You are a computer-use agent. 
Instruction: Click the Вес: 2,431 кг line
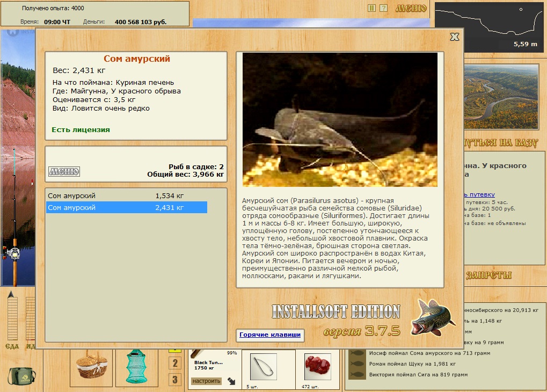[79, 70]
